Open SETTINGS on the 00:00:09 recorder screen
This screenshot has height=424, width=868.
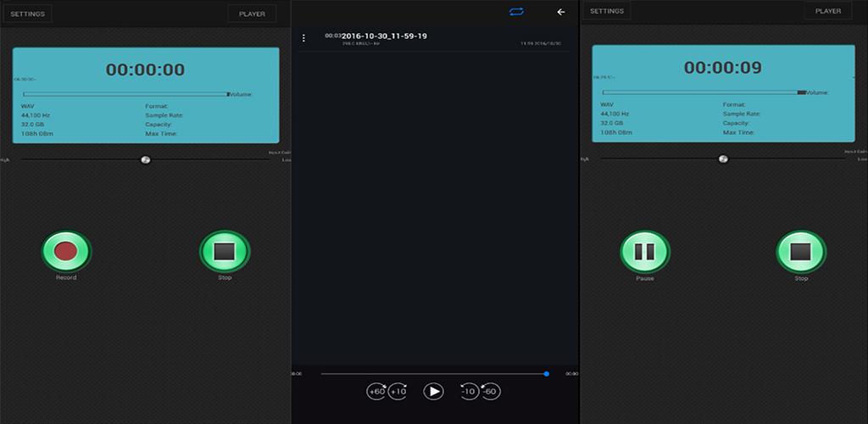[606, 11]
